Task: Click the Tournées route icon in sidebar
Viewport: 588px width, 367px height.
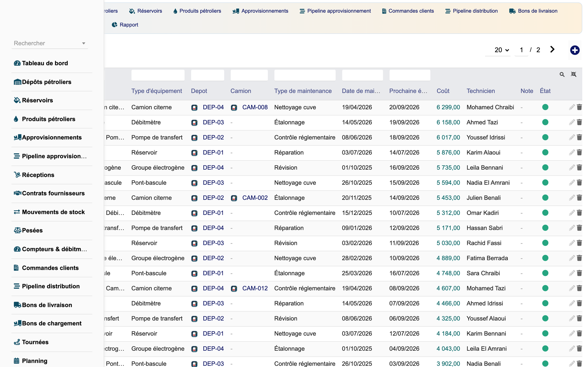Action: (17, 342)
